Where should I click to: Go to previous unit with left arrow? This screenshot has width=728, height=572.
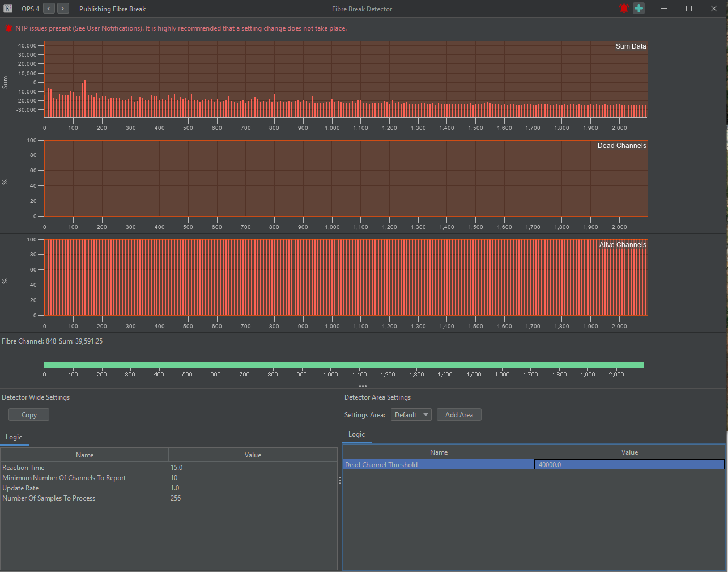coord(49,9)
